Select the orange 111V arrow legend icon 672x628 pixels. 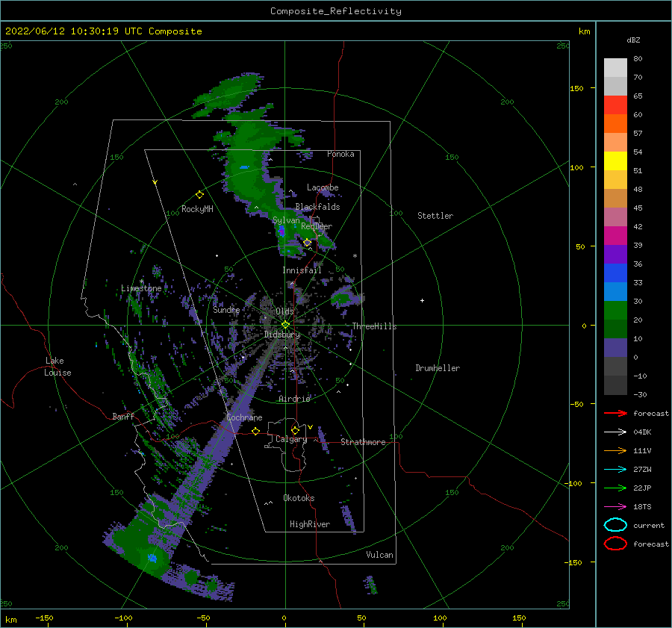coord(615,450)
